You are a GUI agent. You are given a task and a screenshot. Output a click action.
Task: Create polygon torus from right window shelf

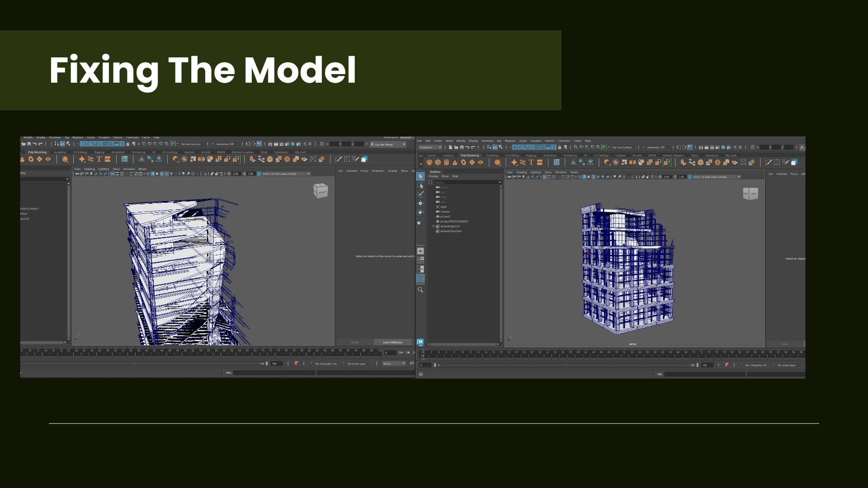pyautogui.click(x=464, y=162)
